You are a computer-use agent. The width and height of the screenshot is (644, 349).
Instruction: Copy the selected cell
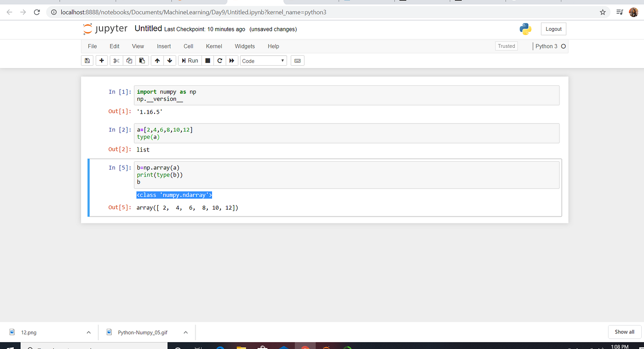click(x=129, y=60)
